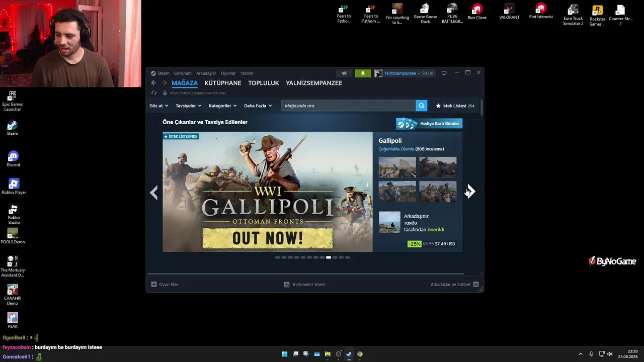The image size is (644, 362).
Task: Open the Arkadaşlar menu
Action: tap(206, 73)
